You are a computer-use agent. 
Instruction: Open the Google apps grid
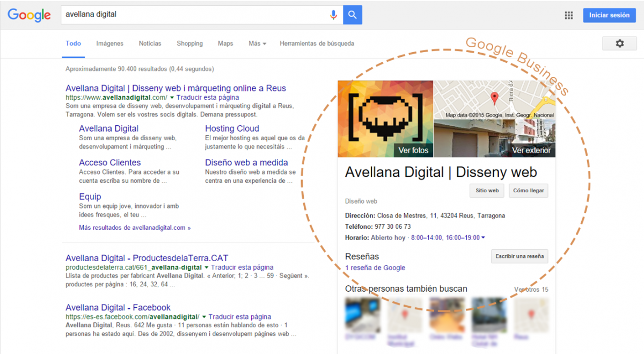pos(569,16)
